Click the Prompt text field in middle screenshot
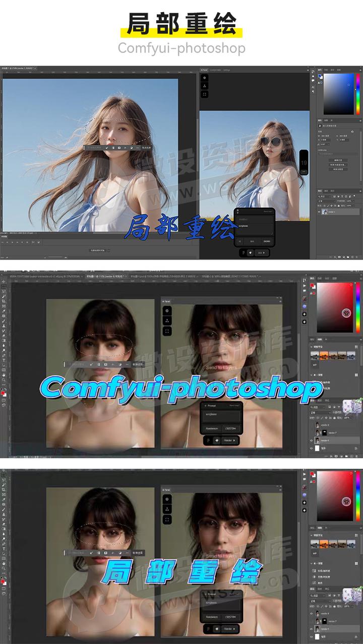The width and height of the screenshot is (363, 644). click(222, 416)
